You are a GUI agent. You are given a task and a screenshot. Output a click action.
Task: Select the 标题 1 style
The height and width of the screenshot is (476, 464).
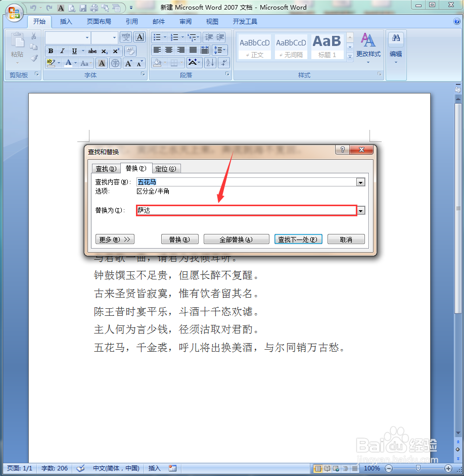[x=327, y=46]
